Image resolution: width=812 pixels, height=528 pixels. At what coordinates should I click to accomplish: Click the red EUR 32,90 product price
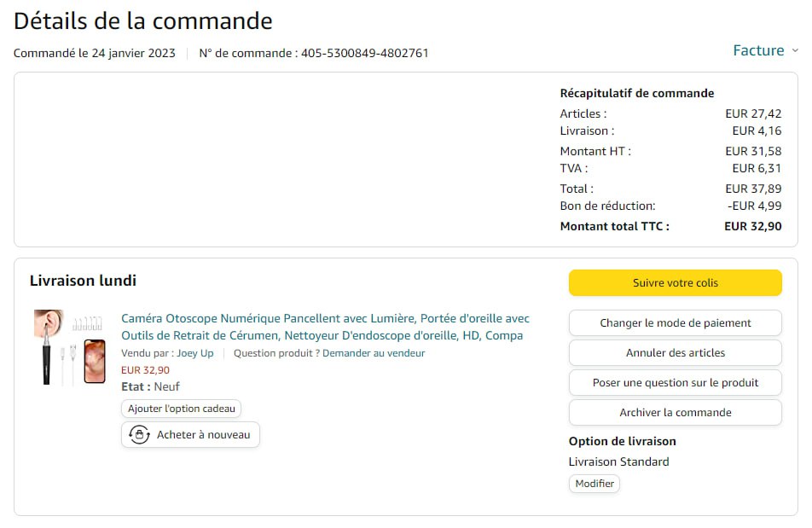click(145, 370)
